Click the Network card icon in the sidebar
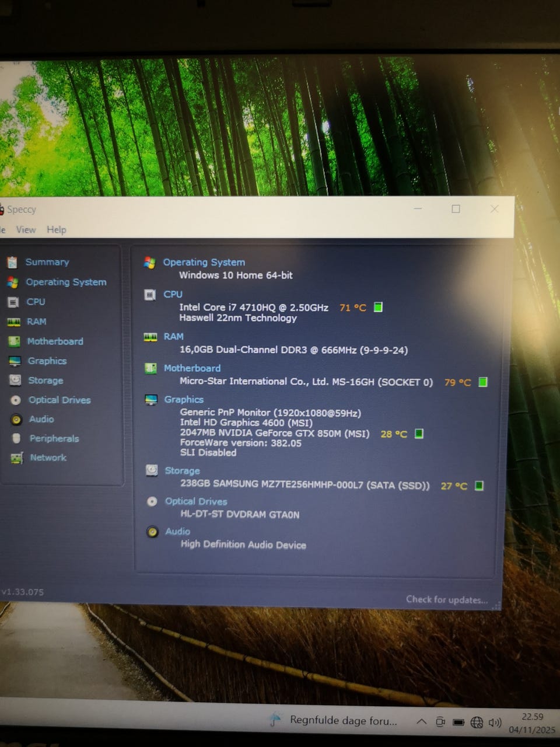 pos(17,458)
